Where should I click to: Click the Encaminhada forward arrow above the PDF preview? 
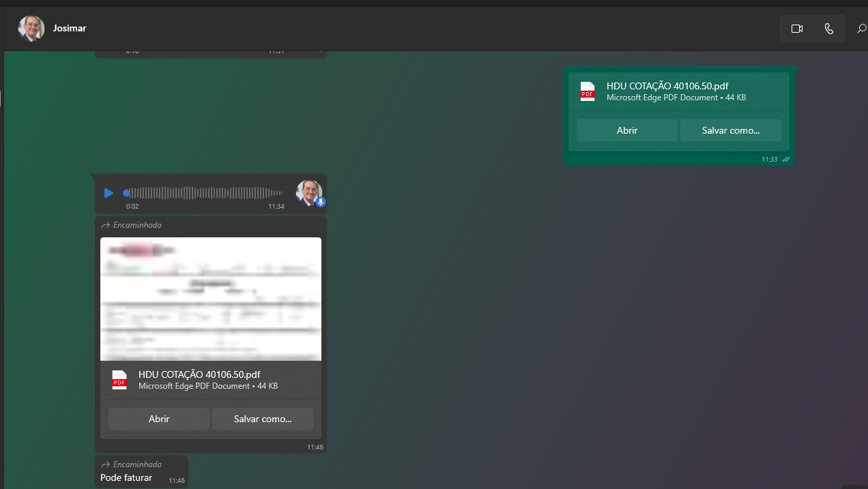[106, 225]
